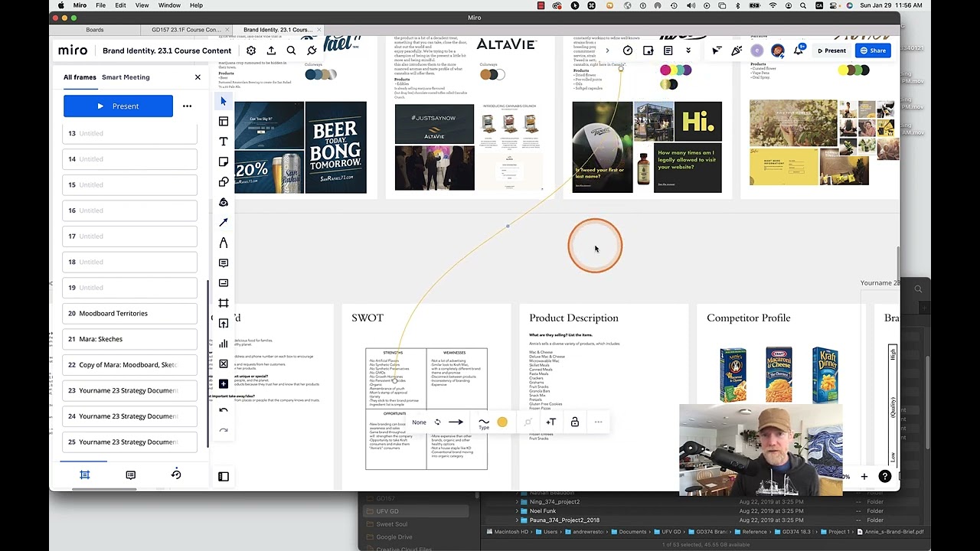This screenshot has height=551, width=980.
Task: Open line Type dropdown
Action: [484, 422]
